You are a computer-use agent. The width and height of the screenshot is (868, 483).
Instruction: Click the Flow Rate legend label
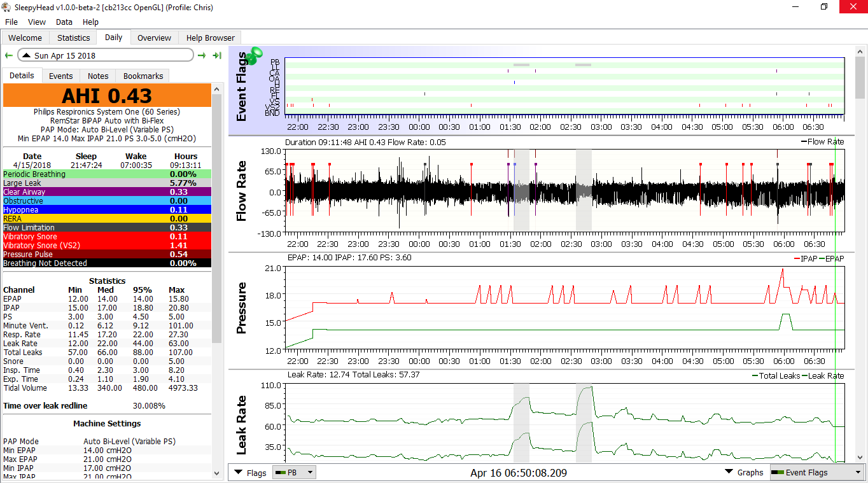(823, 141)
